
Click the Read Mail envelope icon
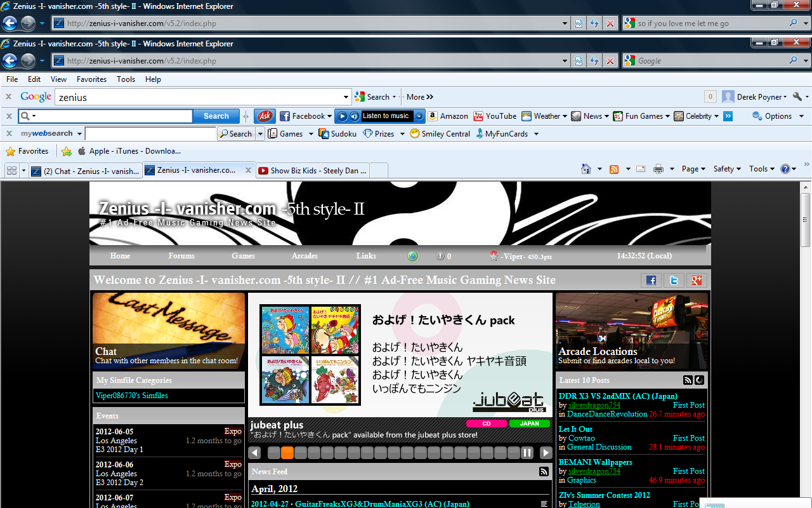point(641,169)
